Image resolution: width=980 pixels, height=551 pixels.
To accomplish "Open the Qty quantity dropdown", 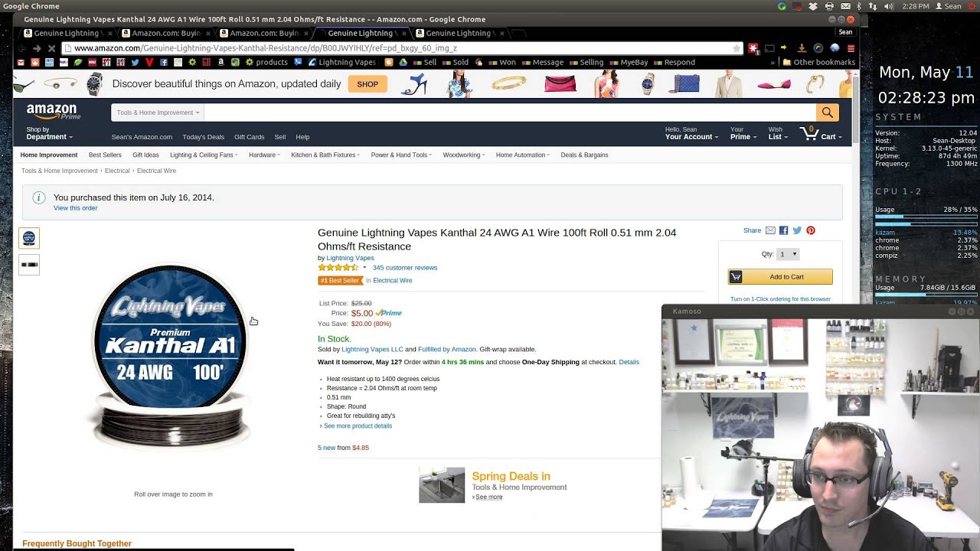I will tap(788, 254).
